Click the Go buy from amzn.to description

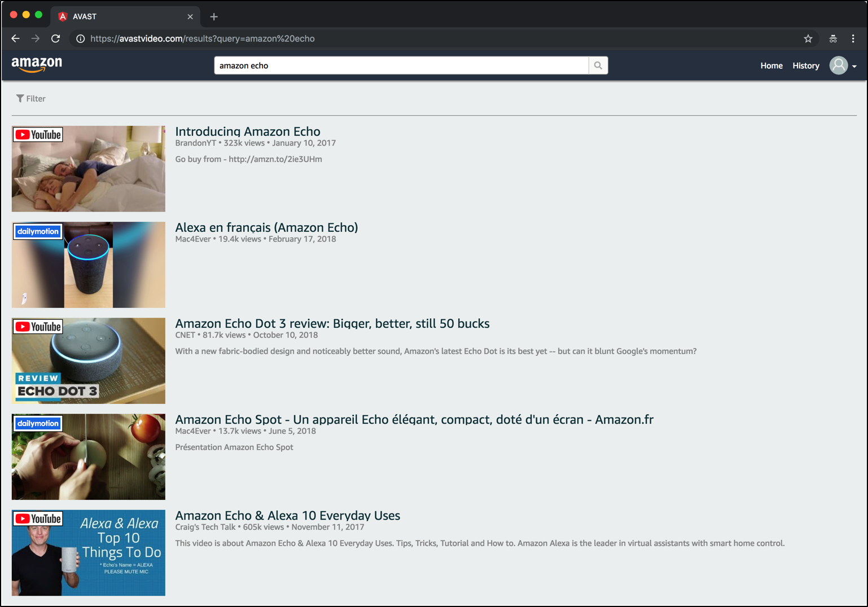pos(248,159)
